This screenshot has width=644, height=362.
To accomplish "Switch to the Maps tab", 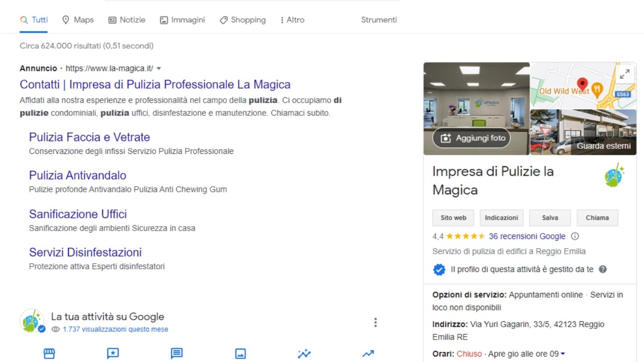I will (78, 20).
